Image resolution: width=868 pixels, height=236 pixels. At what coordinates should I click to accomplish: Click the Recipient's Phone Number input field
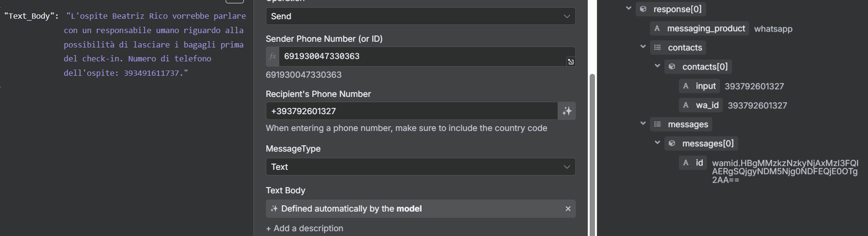coord(411,111)
